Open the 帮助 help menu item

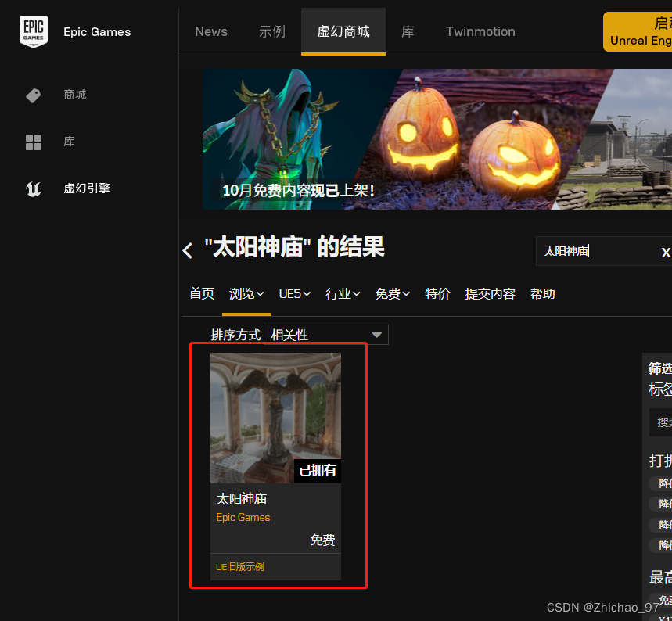tap(542, 293)
